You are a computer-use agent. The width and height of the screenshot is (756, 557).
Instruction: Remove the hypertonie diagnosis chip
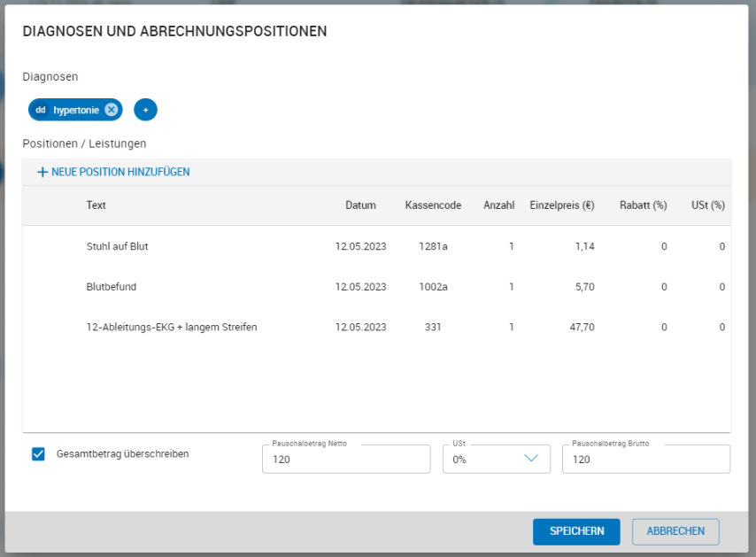click(111, 110)
